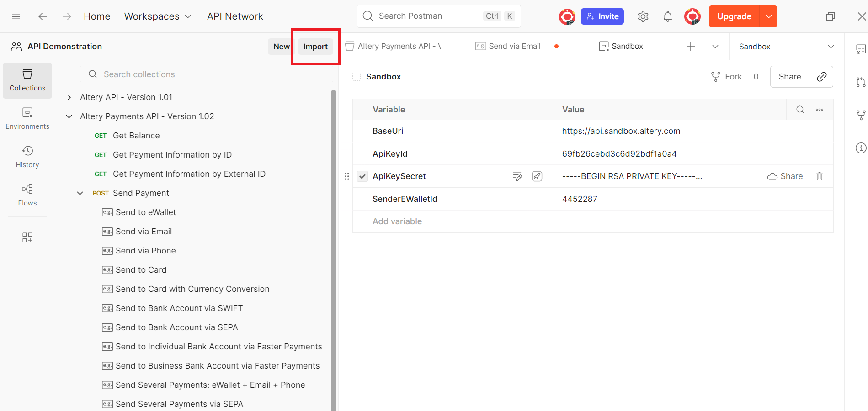Delete the ApiKeySecret variable
The height and width of the screenshot is (411, 868).
[820, 176]
